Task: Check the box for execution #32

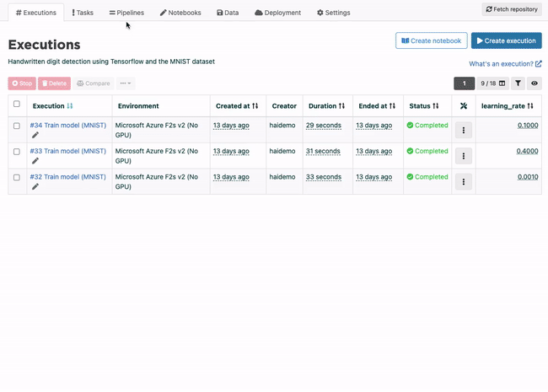Action: tap(16, 177)
